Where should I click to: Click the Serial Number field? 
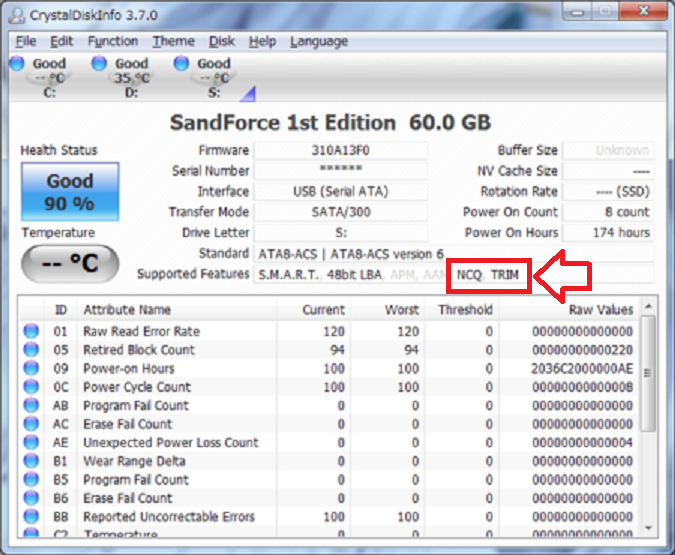[341, 171]
